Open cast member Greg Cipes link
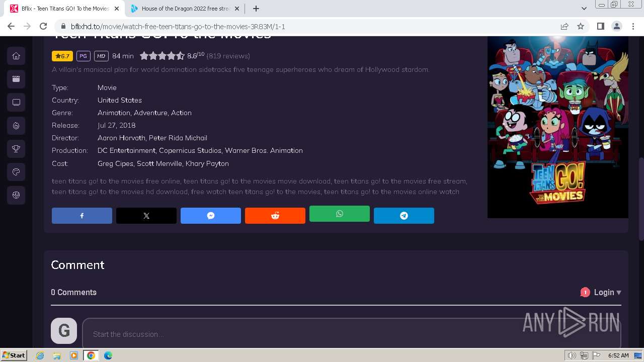This screenshot has width=644, height=362. [x=116, y=163]
